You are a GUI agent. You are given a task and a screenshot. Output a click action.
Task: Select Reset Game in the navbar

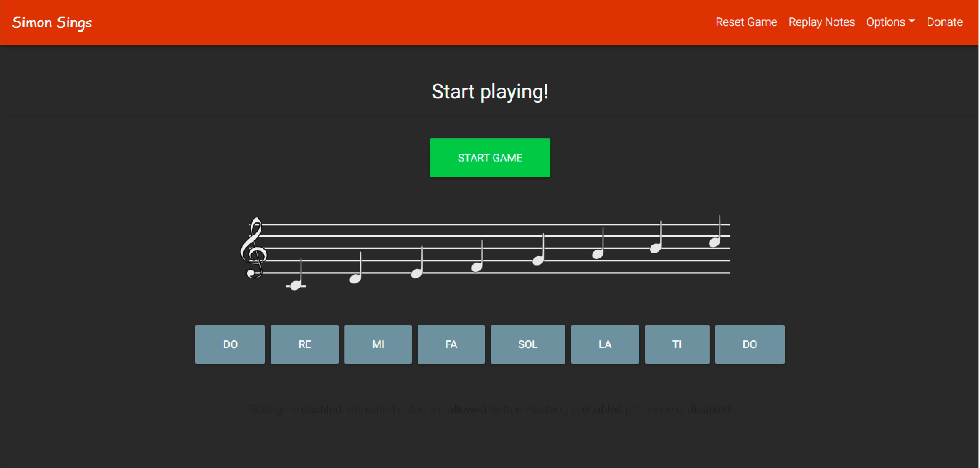[746, 22]
